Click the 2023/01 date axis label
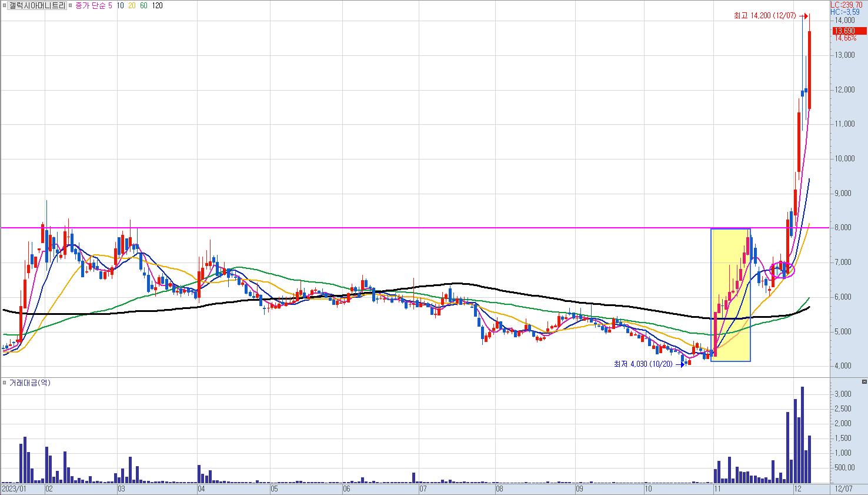Image resolution: width=868 pixels, height=495 pixels. (x=15, y=489)
